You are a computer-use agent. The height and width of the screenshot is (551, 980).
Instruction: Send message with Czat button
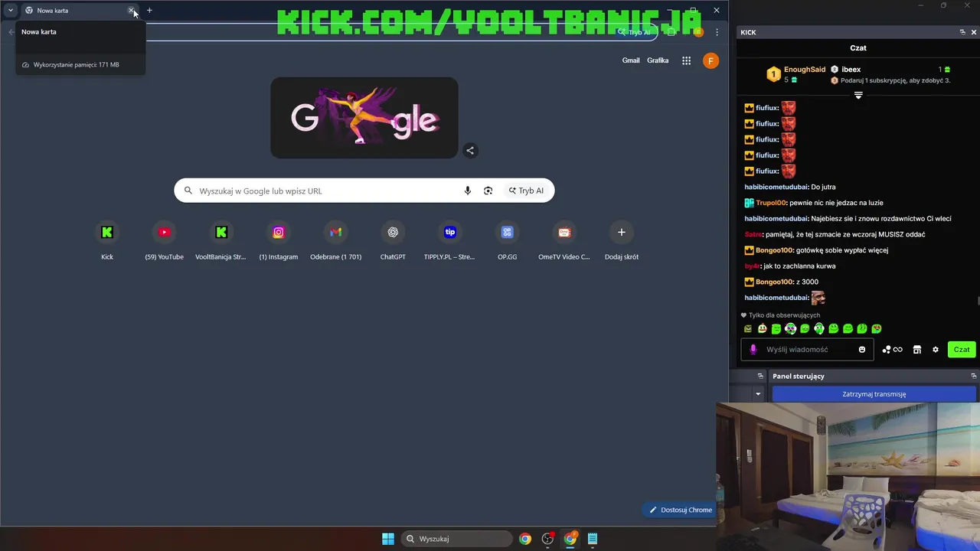pos(962,350)
